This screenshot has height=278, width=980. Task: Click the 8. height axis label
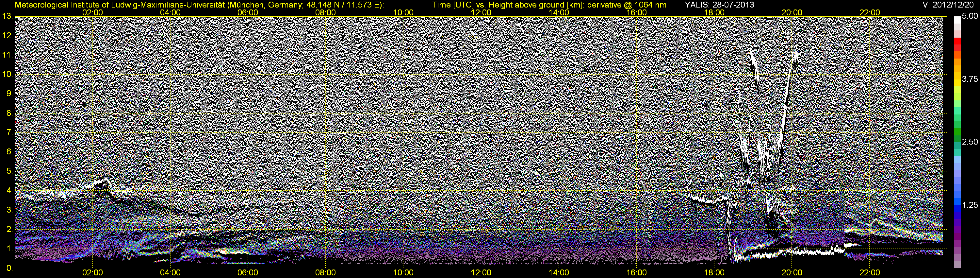tap(9, 113)
